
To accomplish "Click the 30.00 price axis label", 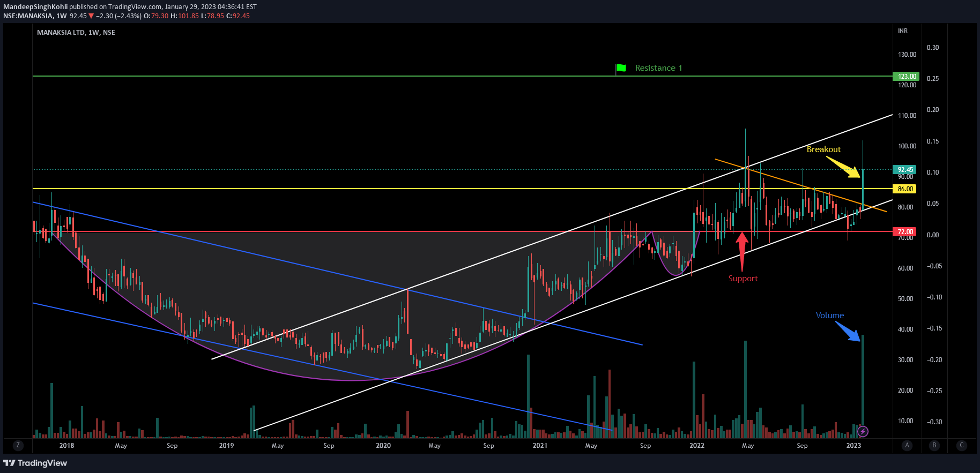I will coord(905,360).
